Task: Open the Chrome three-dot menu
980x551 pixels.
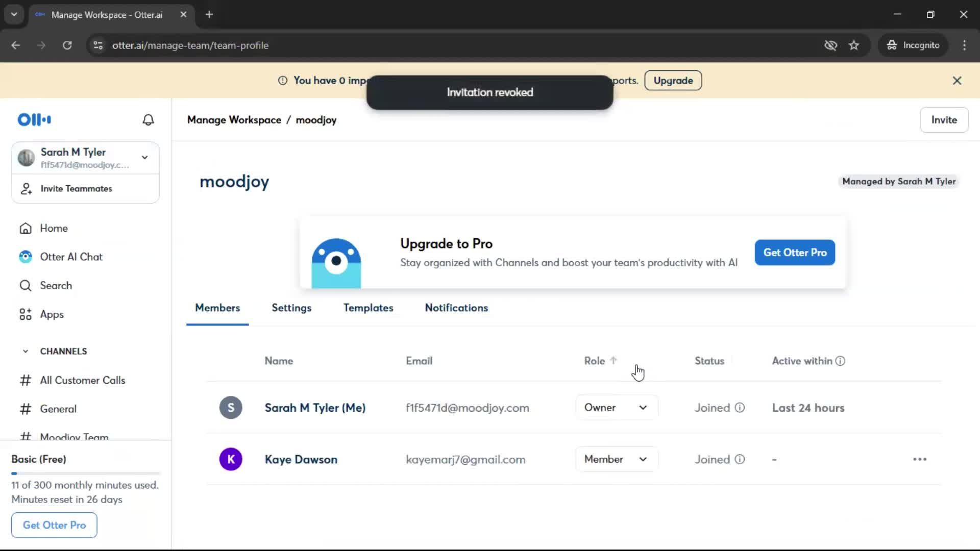Action: tap(964, 45)
